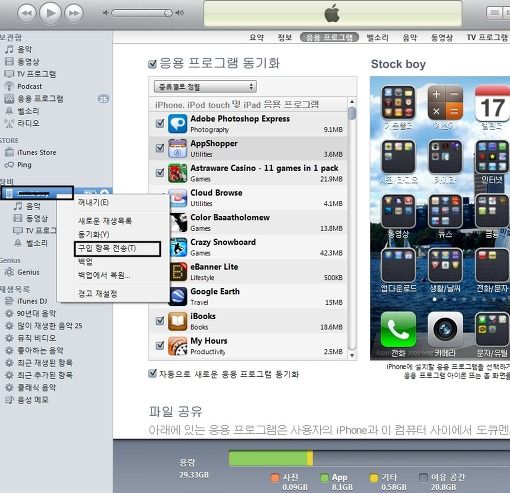Click app list scrollbar down arrow
Image resolution: width=510 pixels, height=493 pixels.
[x=352, y=355]
